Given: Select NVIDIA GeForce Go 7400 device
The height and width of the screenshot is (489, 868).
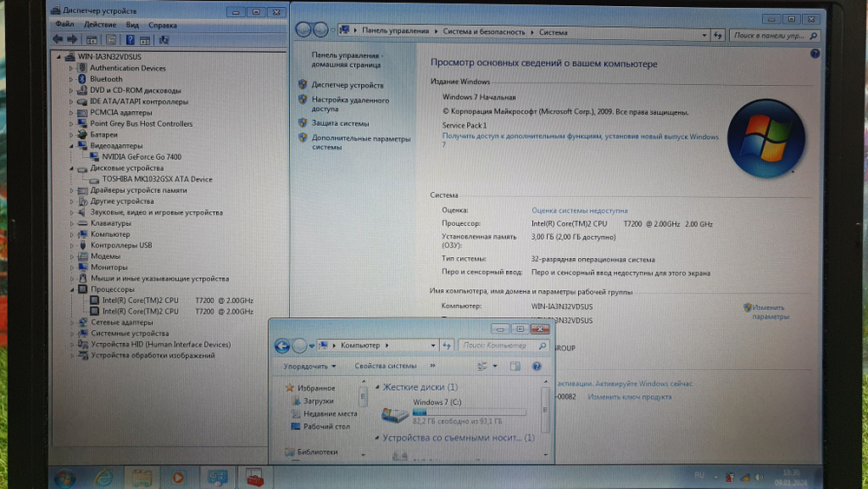Looking at the screenshot, I should pos(141,156).
